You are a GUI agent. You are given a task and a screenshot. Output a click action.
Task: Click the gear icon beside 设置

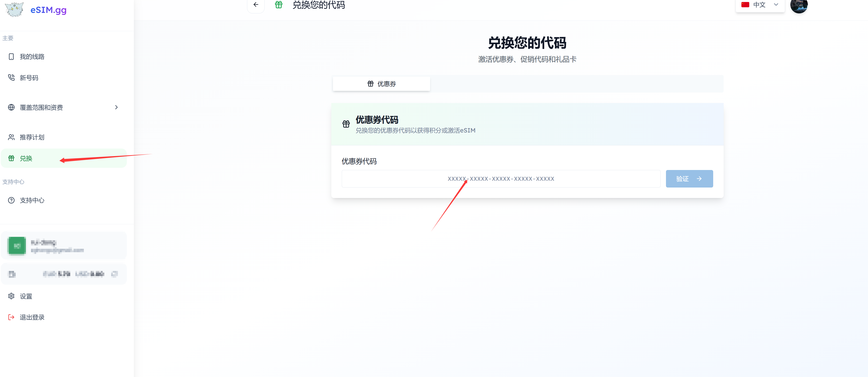point(11,296)
